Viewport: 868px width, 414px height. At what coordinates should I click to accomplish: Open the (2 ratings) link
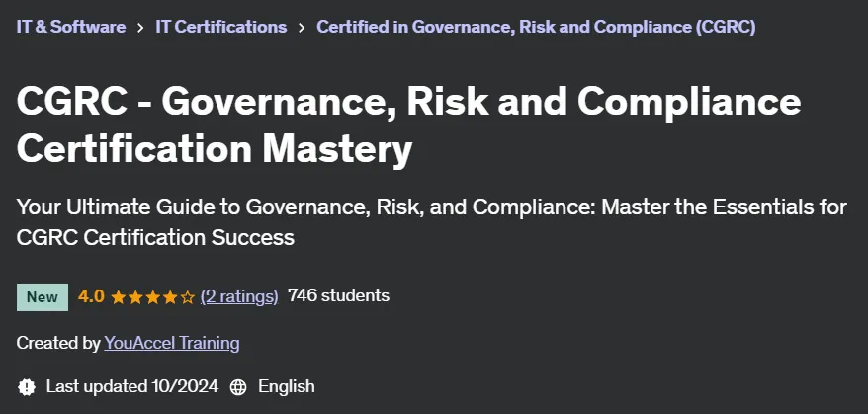point(239,296)
